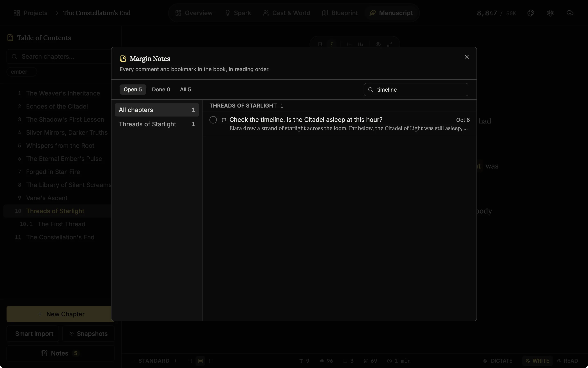Select All chapters in notes filter
This screenshot has height=368, width=588.
coord(157,110)
